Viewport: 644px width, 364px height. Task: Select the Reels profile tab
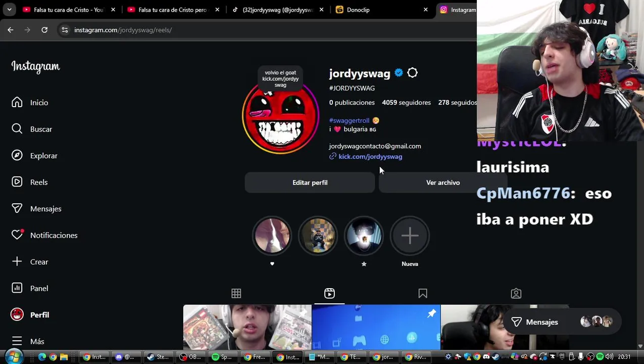click(x=329, y=293)
